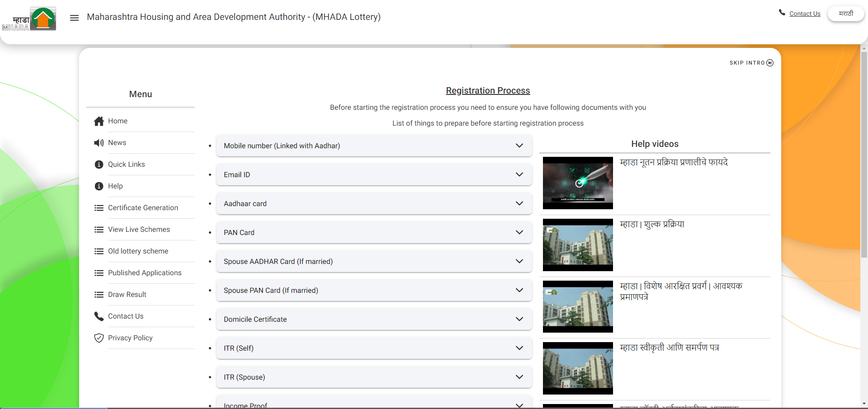Screen dimensions: 868x409
Task: Play the विशेष आरक्षित प्रवर्ग video thumbnail
Action: [x=578, y=306]
